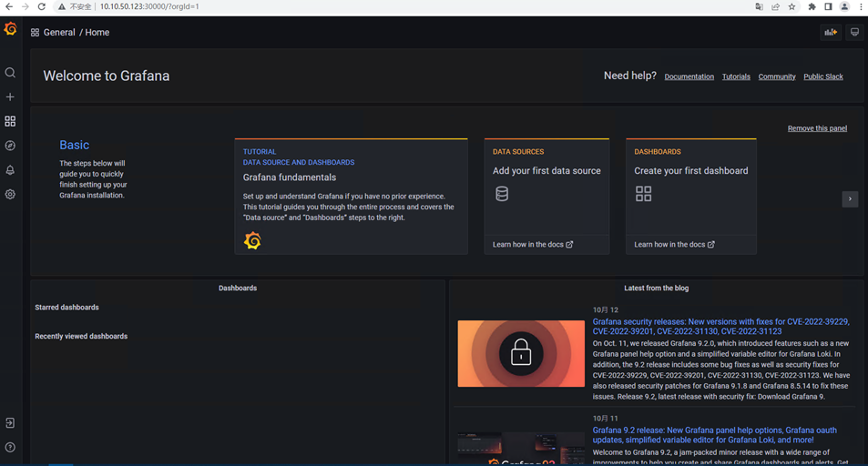This screenshot has width=868, height=466.
Task: Click the Starred dashboards heading
Action: click(67, 308)
